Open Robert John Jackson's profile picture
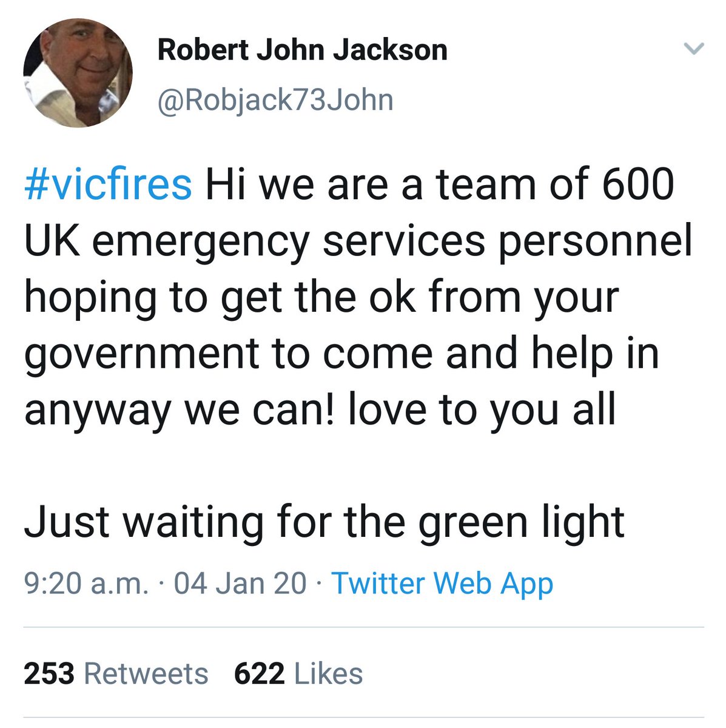The height and width of the screenshot is (728, 726). point(78,72)
